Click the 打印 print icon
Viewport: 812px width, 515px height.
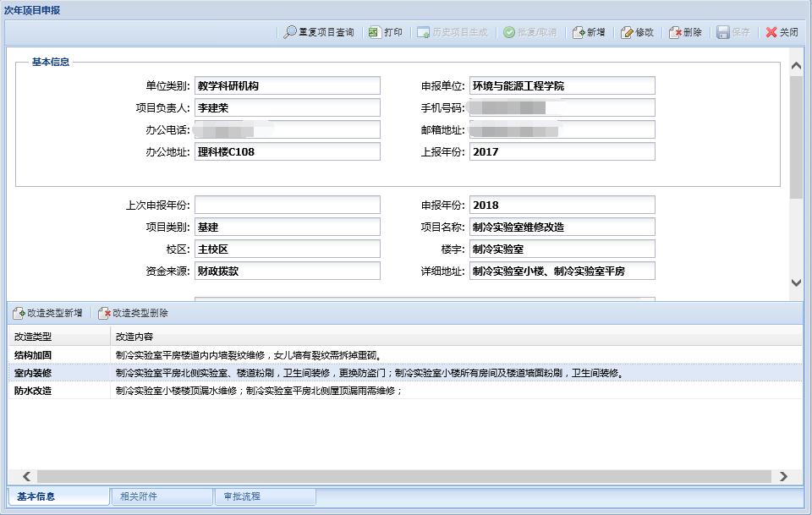click(374, 32)
